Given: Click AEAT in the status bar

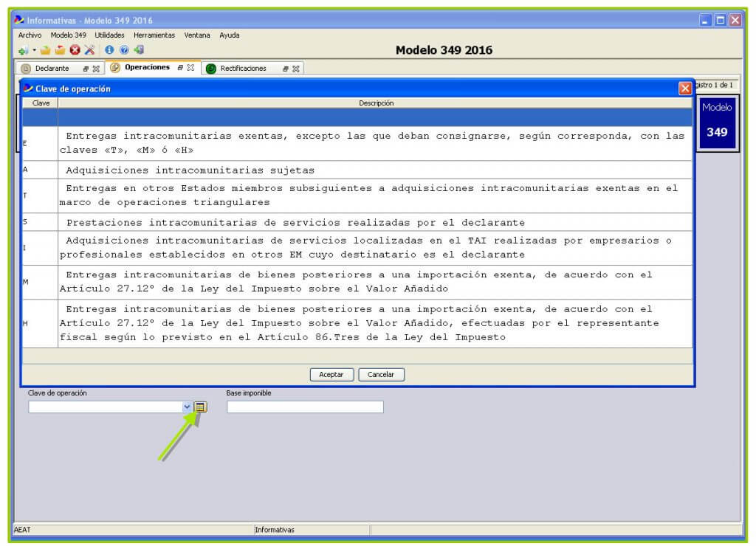Looking at the screenshot, I should (22, 530).
